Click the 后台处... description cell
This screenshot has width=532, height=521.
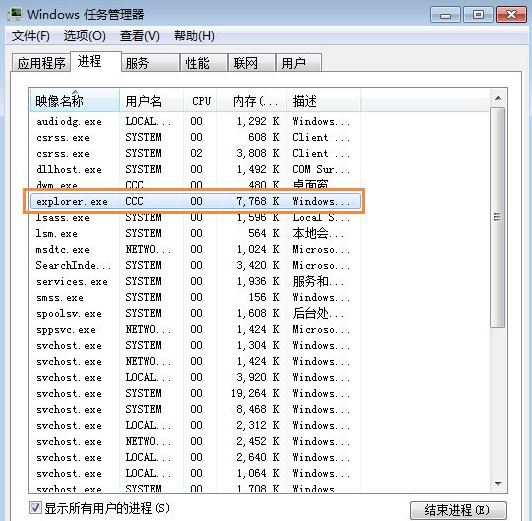(x=318, y=313)
